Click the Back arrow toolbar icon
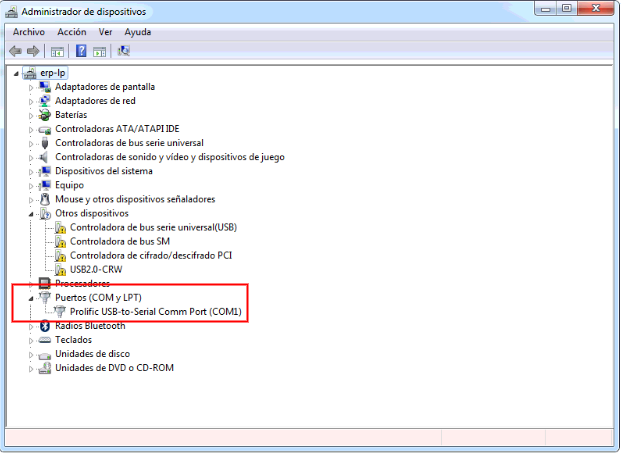 click(15, 51)
